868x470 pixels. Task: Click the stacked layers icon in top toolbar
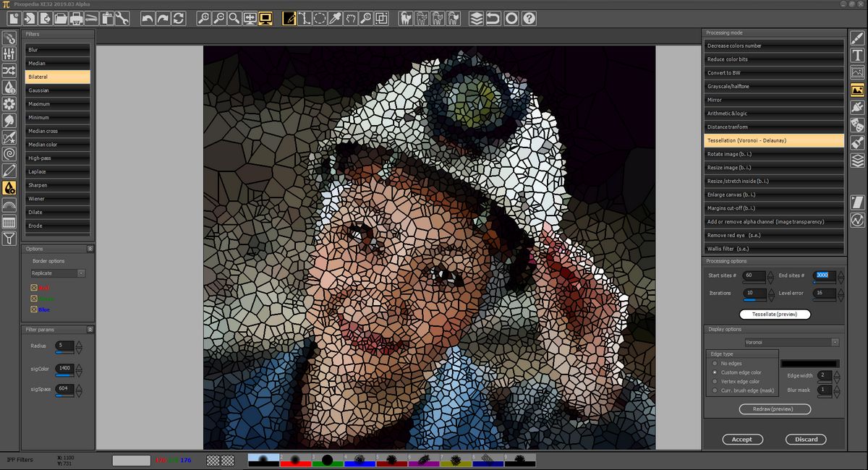click(x=476, y=19)
